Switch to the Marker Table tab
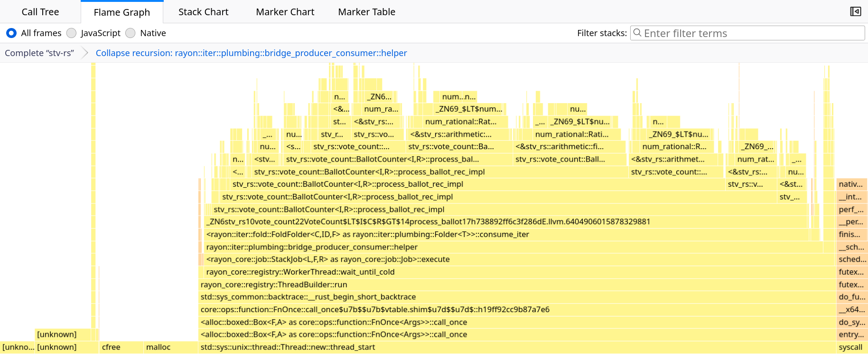The height and width of the screenshot is (354, 868). [366, 12]
